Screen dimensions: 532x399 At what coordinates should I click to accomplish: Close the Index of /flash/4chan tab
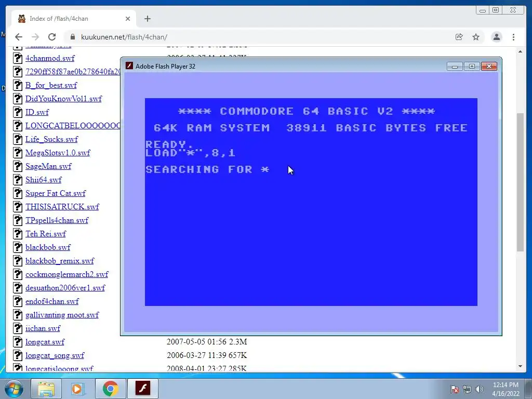(x=128, y=19)
